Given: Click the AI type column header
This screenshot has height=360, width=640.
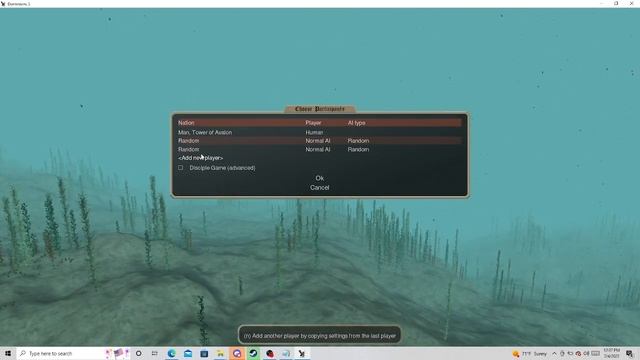Looking at the screenshot, I should pyautogui.click(x=356, y=123).
